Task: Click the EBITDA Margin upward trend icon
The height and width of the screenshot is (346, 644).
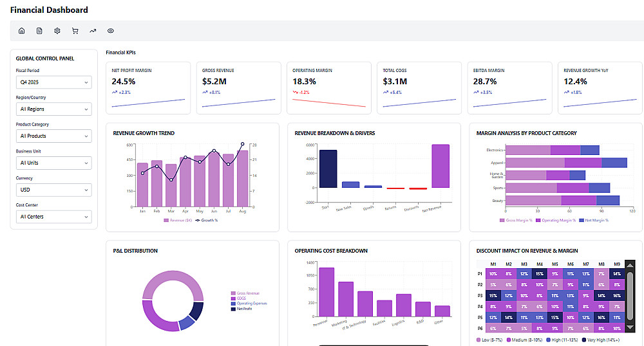Action: [476, 92]
